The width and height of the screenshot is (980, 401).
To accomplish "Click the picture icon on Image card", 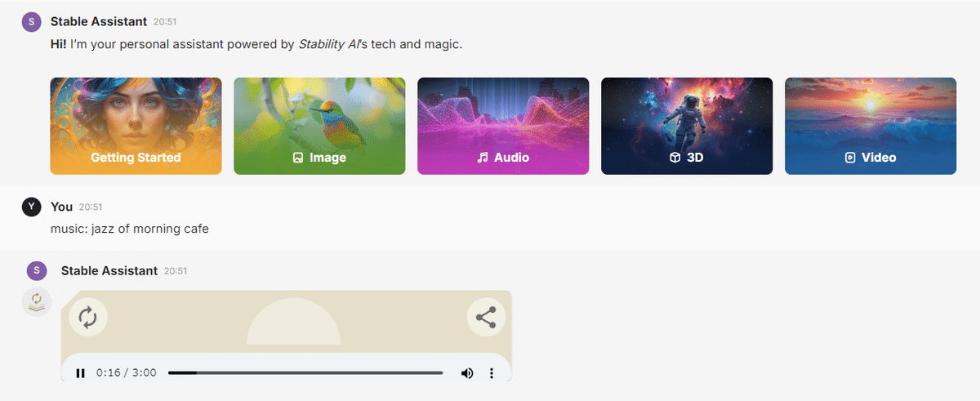I will (298, 158).
